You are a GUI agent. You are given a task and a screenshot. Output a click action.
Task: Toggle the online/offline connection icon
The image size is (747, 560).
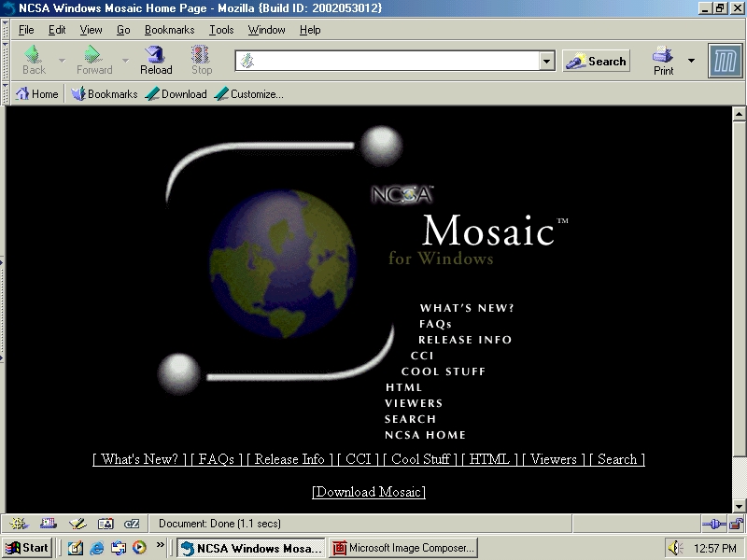714,525
